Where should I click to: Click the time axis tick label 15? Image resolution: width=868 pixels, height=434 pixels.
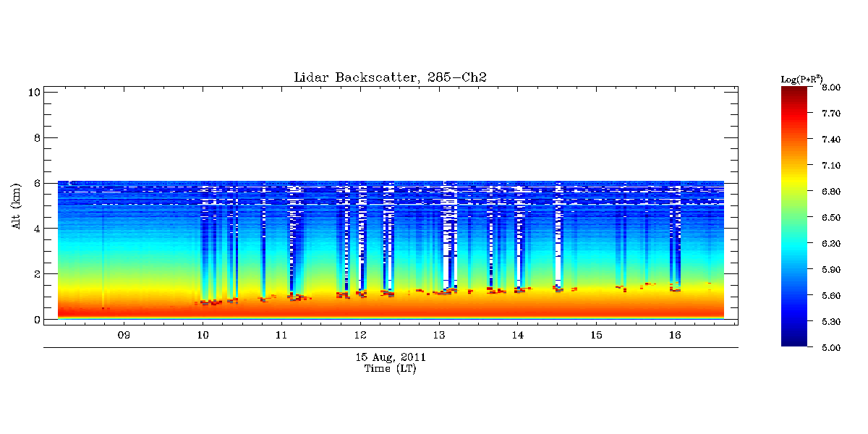coord(596,336)
